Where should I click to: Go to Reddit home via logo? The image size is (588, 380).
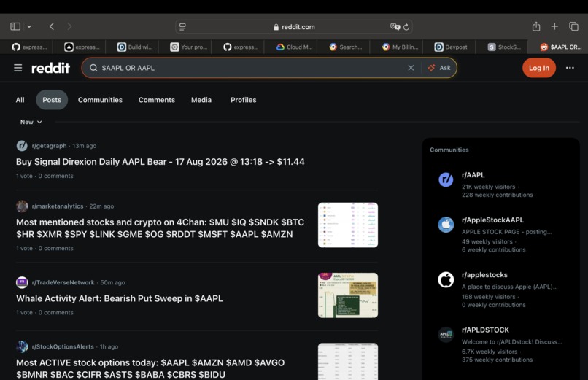tap(50, 68)
